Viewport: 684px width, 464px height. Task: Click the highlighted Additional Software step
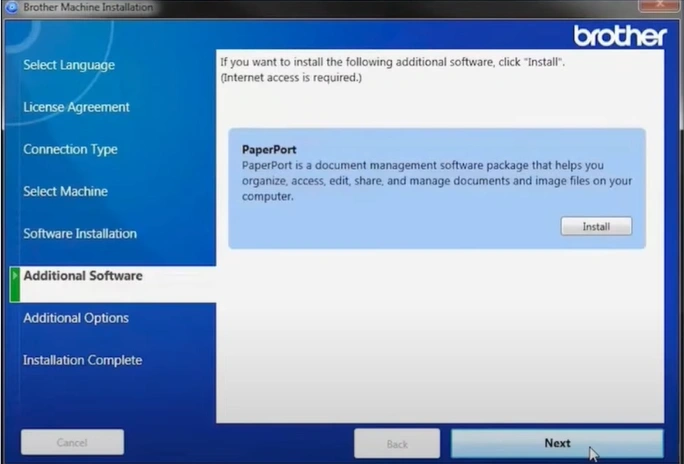83,276
